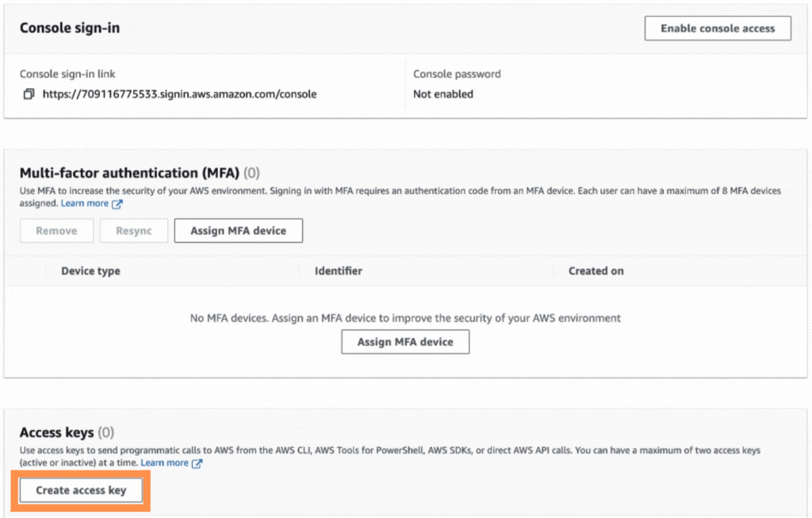Click the Resync button
Viewport: 812px width, 518px height.
coord(133,230)
